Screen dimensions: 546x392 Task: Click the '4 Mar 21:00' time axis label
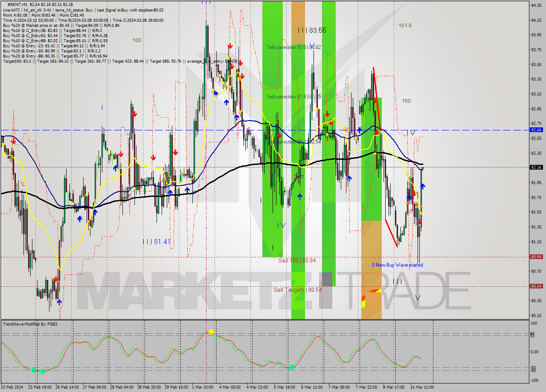tap(257, 387)
